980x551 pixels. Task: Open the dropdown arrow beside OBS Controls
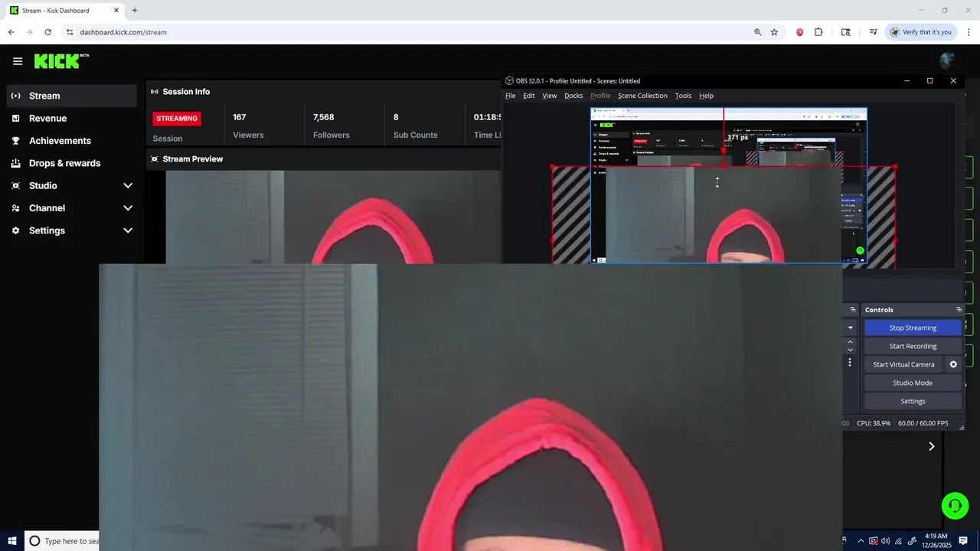(x=850, y=328)
